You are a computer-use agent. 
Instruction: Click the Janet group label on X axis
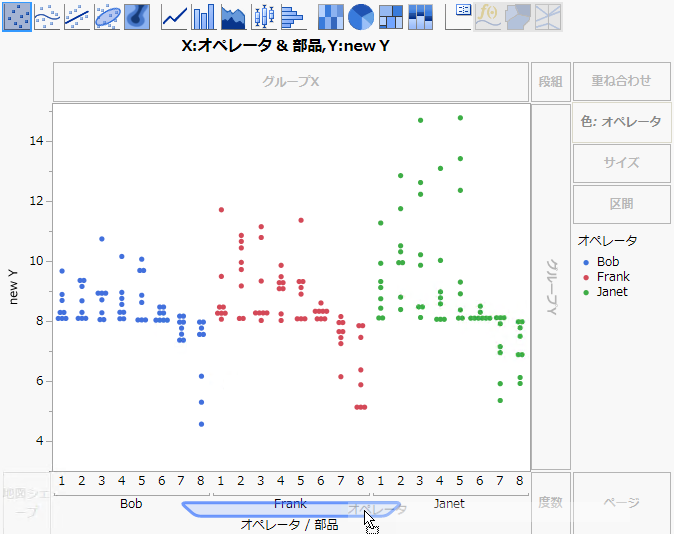tap(449, 503)
